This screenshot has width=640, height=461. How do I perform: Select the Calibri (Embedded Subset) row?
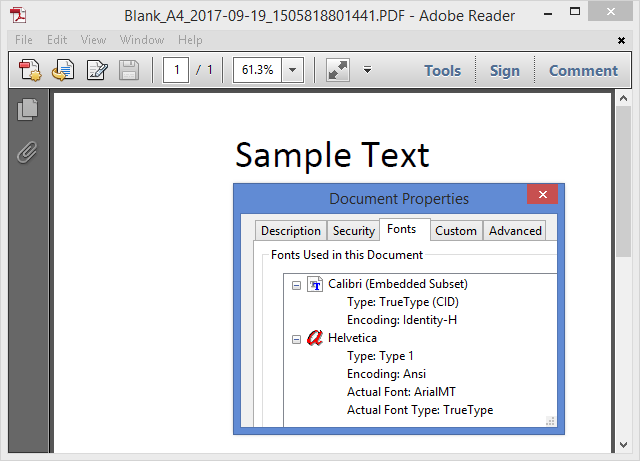398,284
